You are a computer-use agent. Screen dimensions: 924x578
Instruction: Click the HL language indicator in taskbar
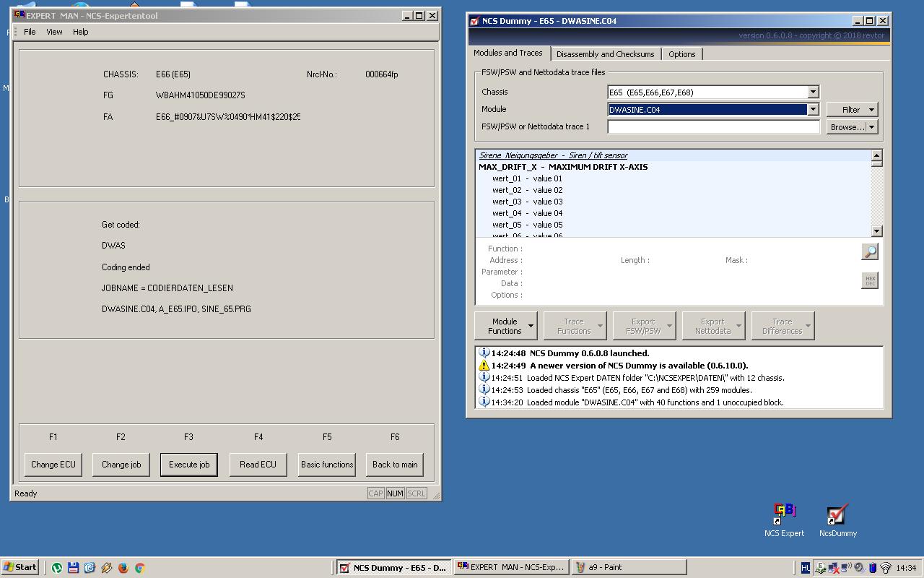pyautogui.click(x=806, y=568)
